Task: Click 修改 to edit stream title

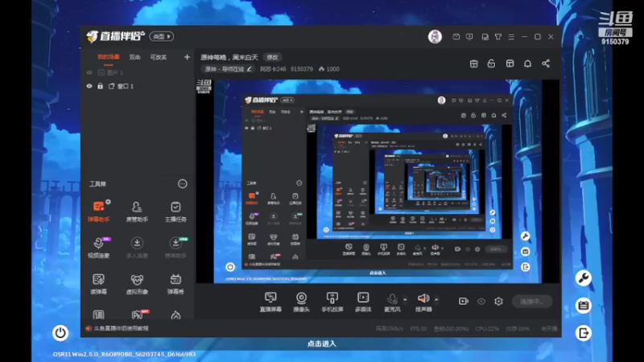Action: point(272,57)
